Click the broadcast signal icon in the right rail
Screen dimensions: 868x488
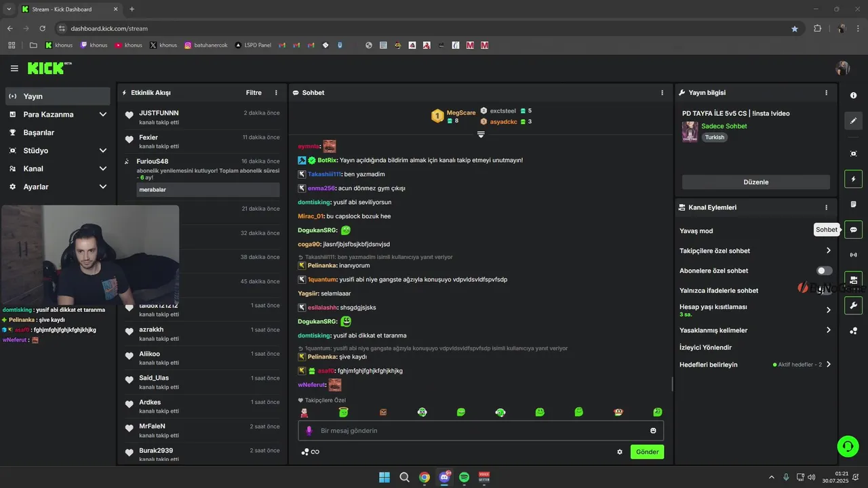pyautogui.click(x=853, y=255)
